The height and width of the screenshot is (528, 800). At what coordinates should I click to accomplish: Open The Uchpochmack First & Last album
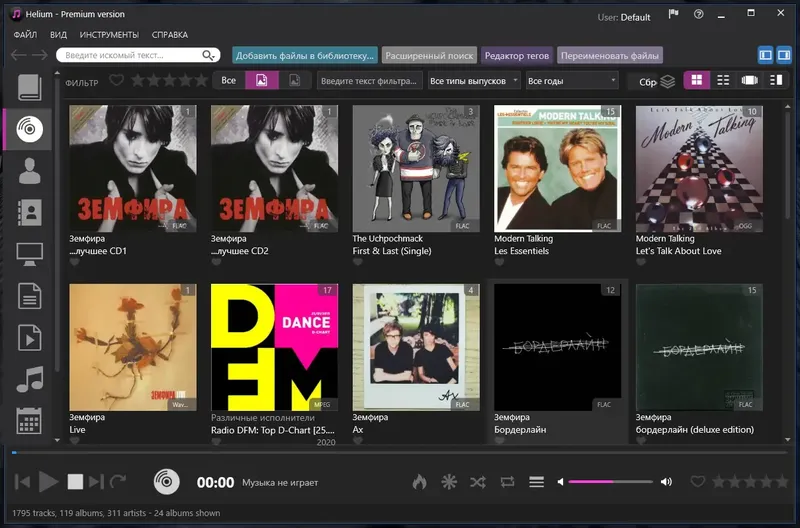coord(416,168)
